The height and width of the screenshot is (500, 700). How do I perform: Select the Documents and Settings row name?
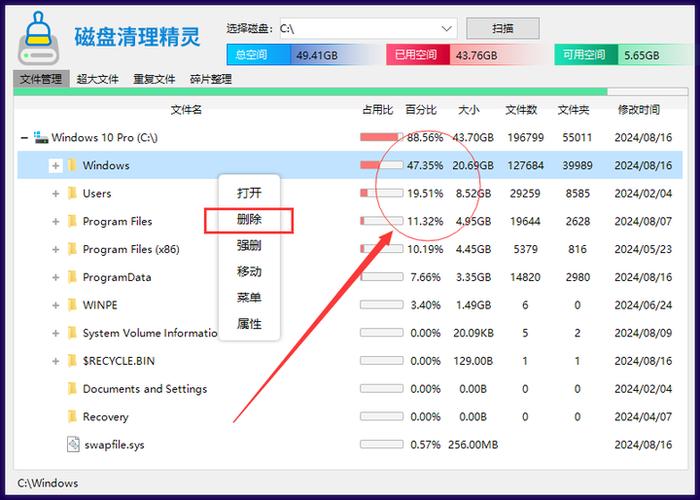(x=145, y=389)
